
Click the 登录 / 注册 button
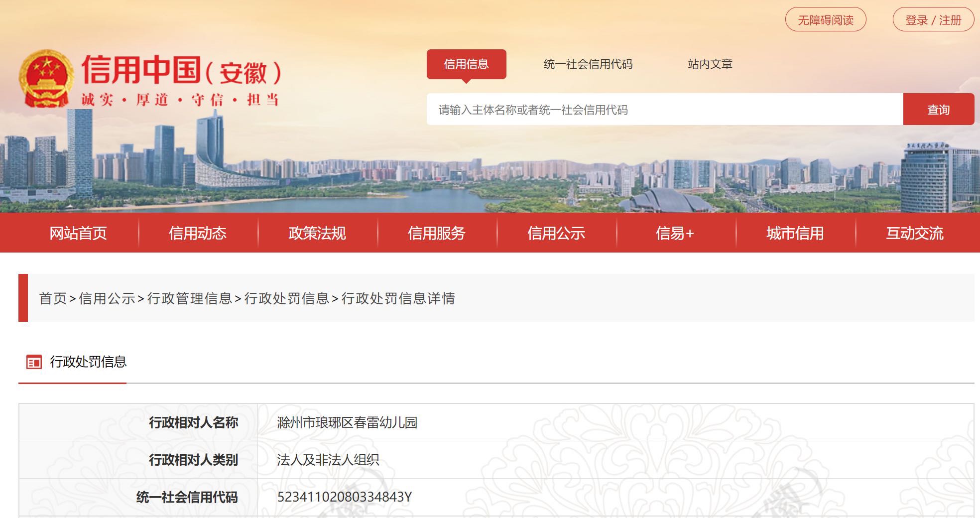pyautogui.click(x=933, y=20)
